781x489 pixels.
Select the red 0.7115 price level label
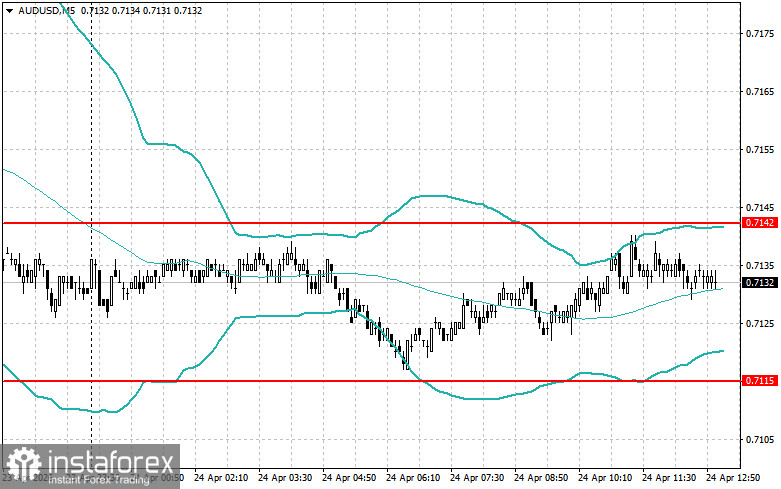[x=760, y=381]
